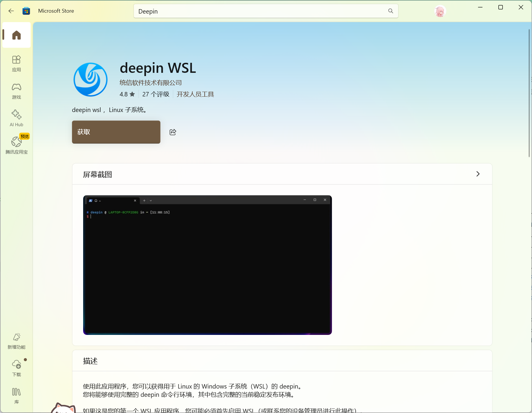The height and width of the screenshot is (413, 532).
Task: Click the deepin WSL title text
Action: [158, 68]
